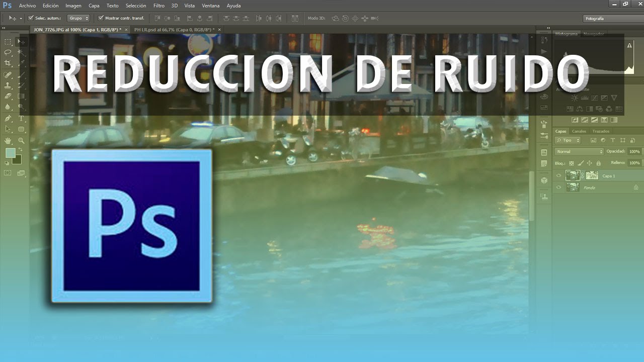
Task: Click the layer mask link icon on Capa 1
Action: 583,175
